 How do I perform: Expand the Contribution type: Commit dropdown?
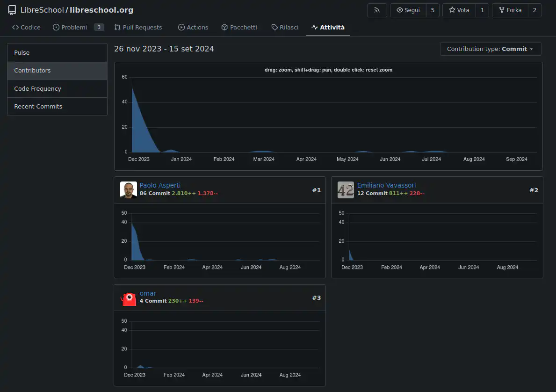point(491,49)
